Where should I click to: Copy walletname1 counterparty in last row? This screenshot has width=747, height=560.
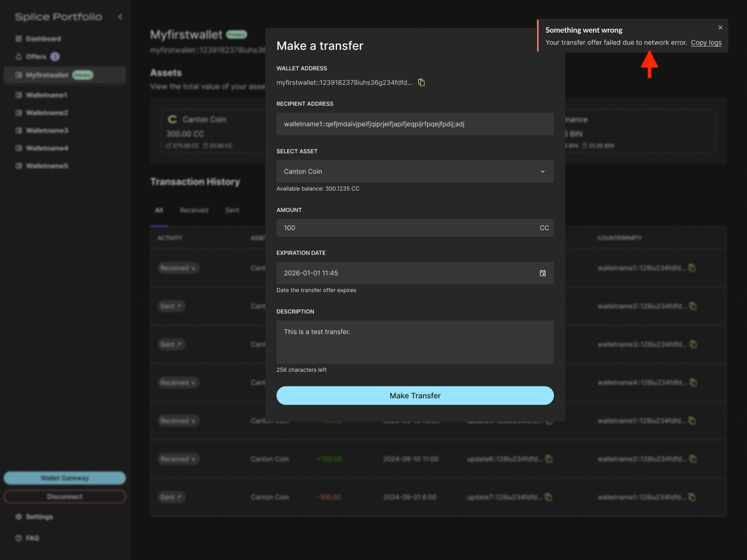692,497
